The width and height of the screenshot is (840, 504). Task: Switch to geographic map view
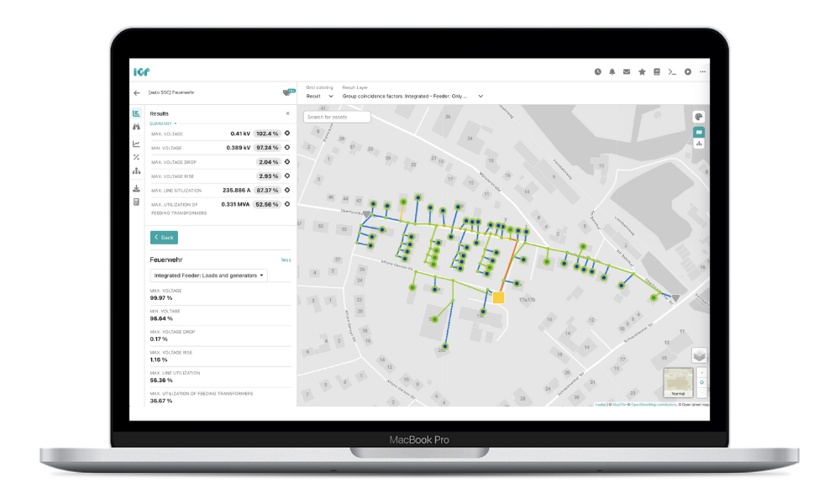[699, 132]
